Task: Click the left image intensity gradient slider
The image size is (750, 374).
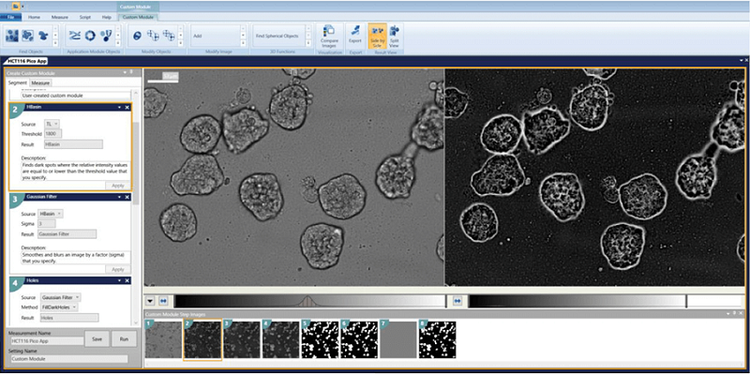Action: pyautogui.click(x=310, y=301)
